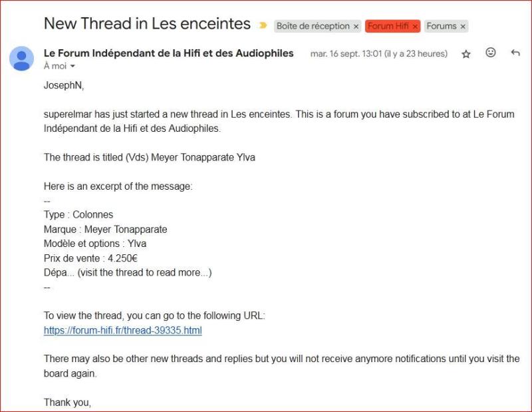Screen dimensions: 532x412
Task: Click the reply arrow icon
Action: pos(515,53)
